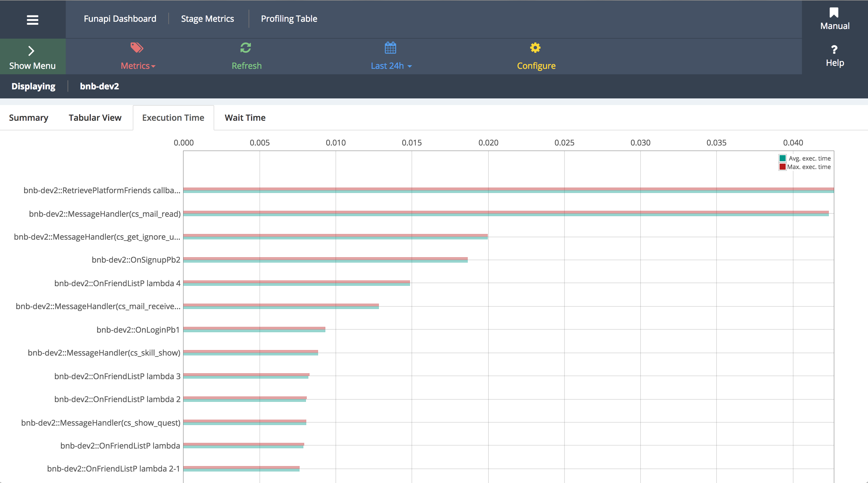Click the OnLoginPb1 bar in chart
The width and height of the screenshot is (868, 483).
click(x=254, y=329)
